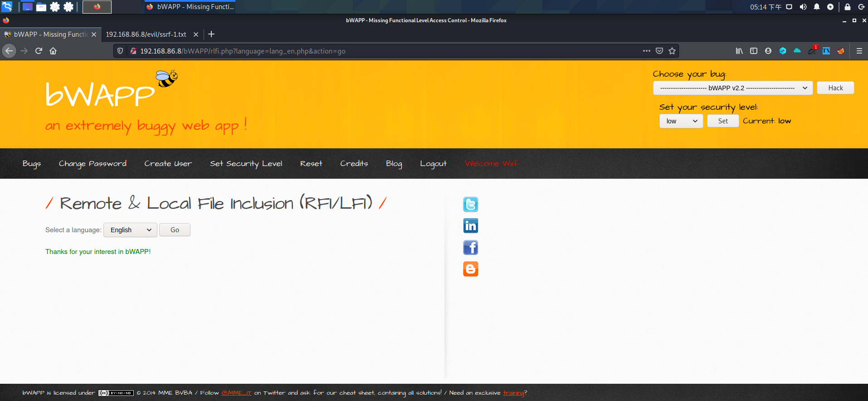
Task: Click the volume icon in system tray
Action: [803, 7]
